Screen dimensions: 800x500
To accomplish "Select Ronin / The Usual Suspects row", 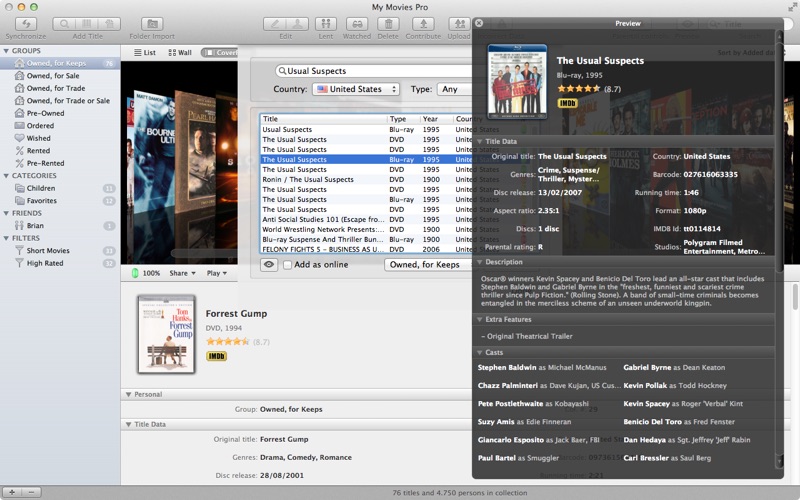I will click(366, 180).
